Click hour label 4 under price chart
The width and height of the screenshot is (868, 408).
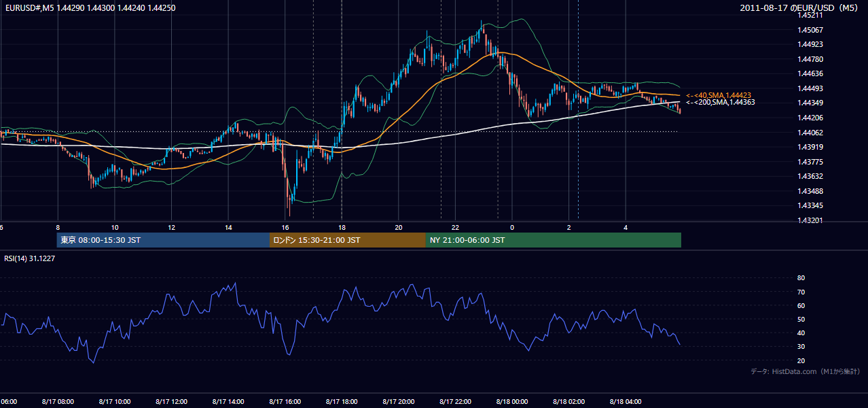626,227
